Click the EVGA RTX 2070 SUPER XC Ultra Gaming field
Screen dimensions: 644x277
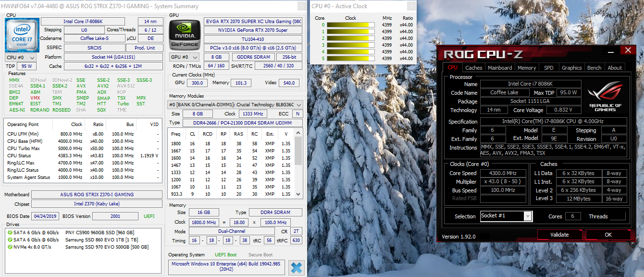253,21
